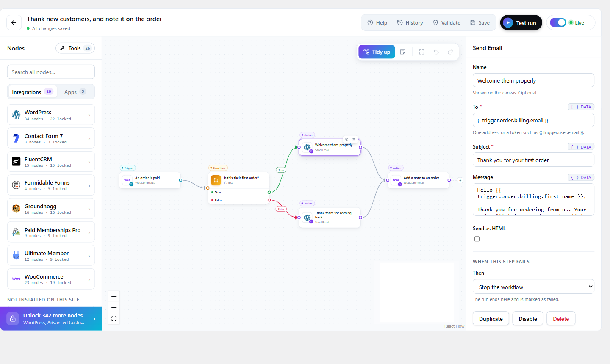This screenshot has width=610, height=364.
Task: Zoom in on the canvas
Action: coord(114,296)
